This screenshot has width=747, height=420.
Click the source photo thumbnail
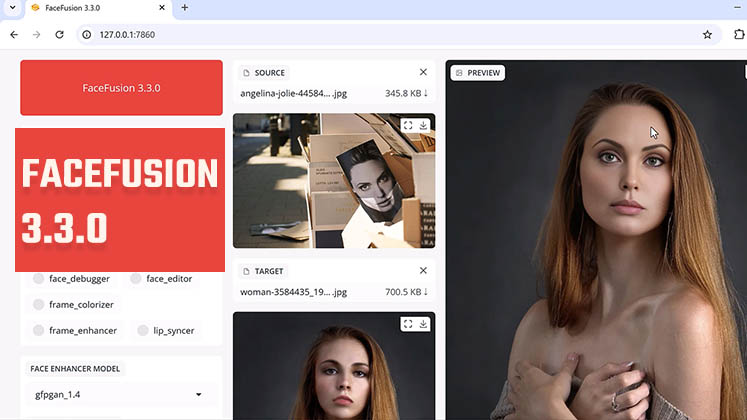click(334, 180)
